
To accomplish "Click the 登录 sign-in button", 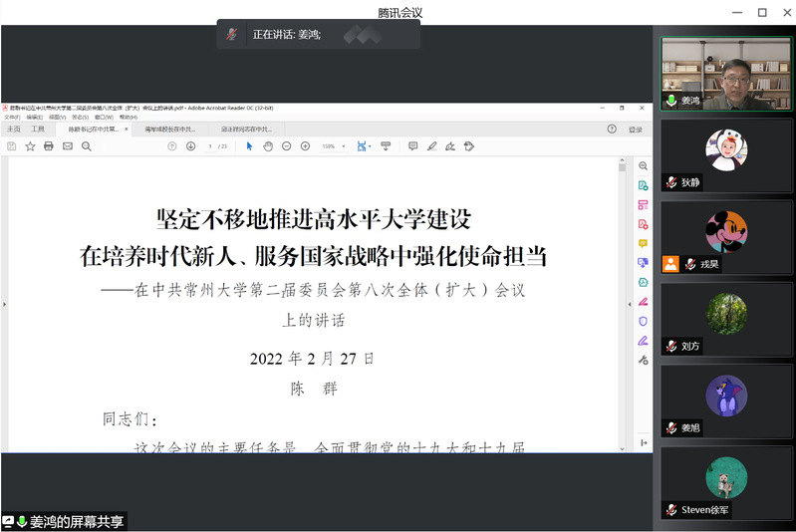I will point(635,130).
